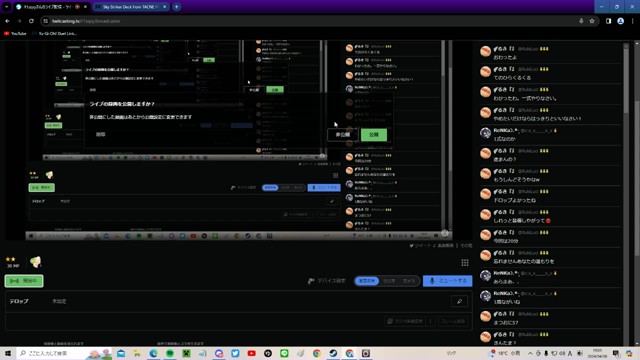The width and height of the screenshot is (640, 360).
Task: Bookmark this page with the star icon
Action: point(592,21)
